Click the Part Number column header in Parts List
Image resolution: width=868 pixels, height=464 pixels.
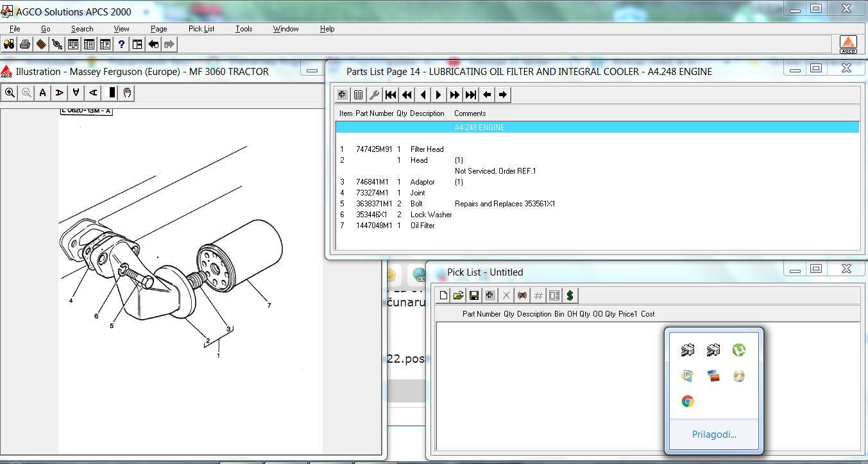[375, 113]
